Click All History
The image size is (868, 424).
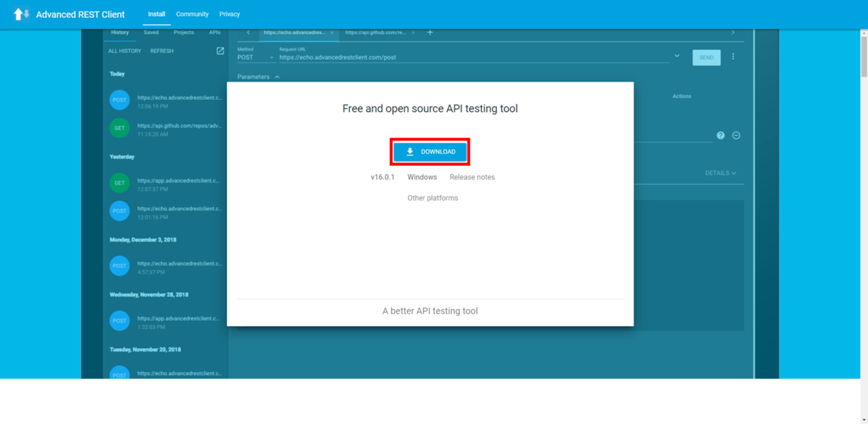[125, 51]
